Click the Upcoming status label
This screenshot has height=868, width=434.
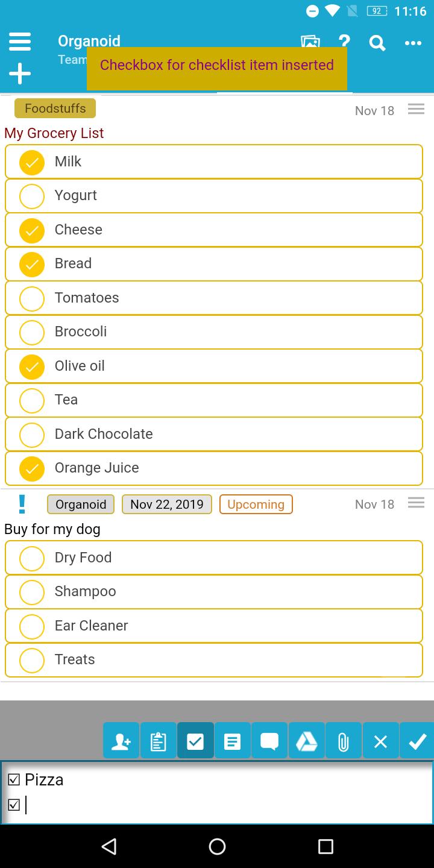(256, 505)
